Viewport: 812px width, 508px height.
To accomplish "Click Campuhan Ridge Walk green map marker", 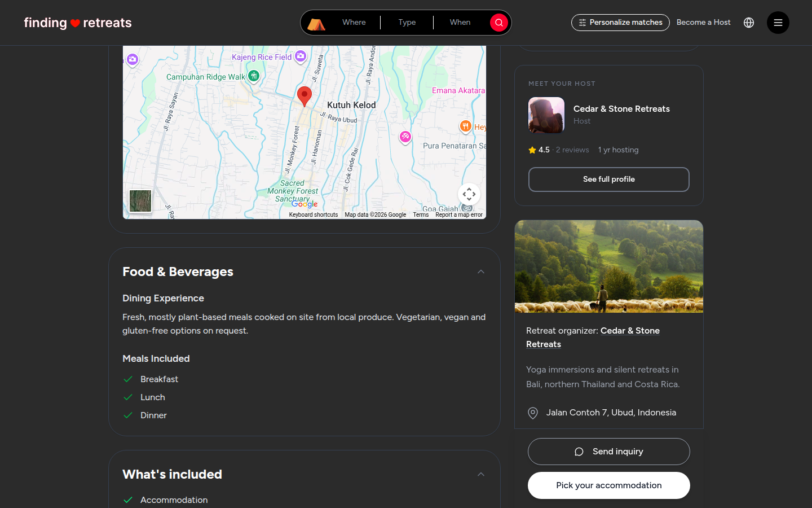I will pos(254,76).
